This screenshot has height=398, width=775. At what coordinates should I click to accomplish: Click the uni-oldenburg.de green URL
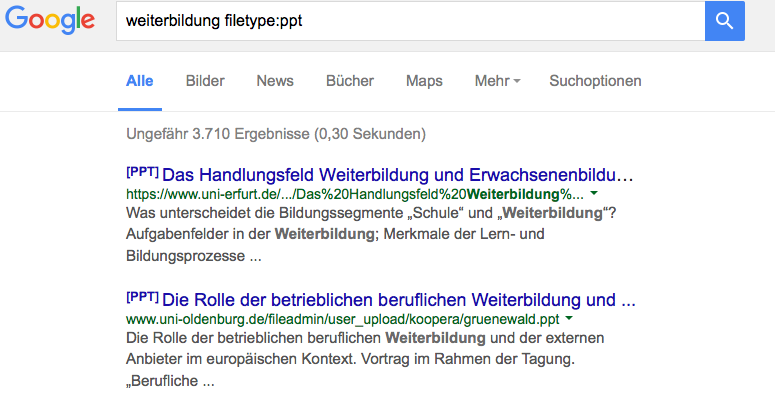point(343,319)
